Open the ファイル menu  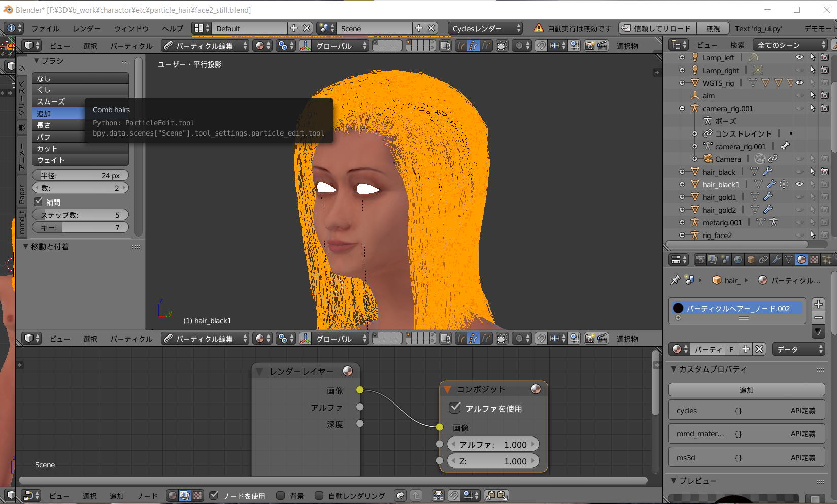pos(45,28)
